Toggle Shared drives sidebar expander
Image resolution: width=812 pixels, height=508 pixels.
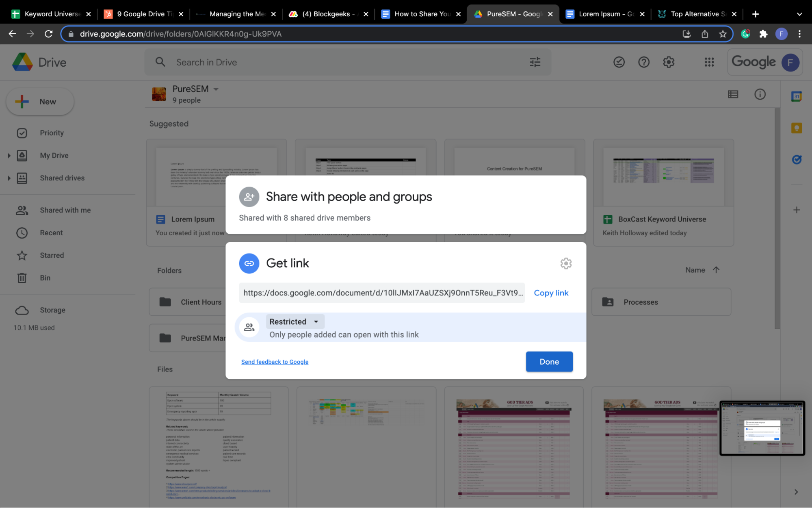(x=9, y=178)
